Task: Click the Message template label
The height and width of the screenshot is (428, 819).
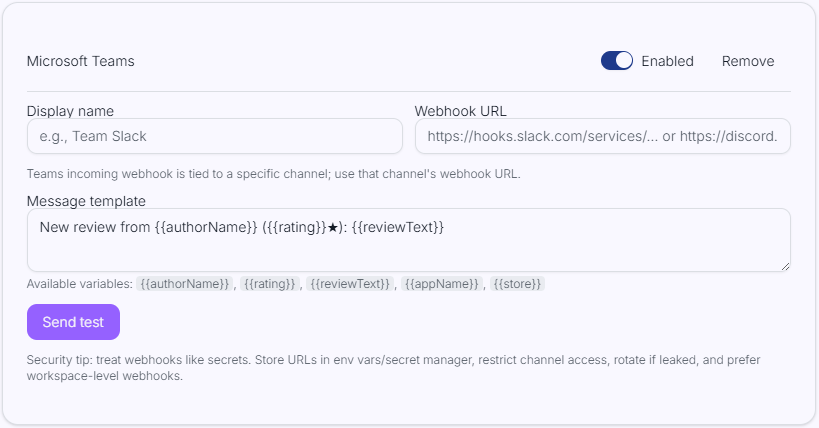Action: (86, 201)
